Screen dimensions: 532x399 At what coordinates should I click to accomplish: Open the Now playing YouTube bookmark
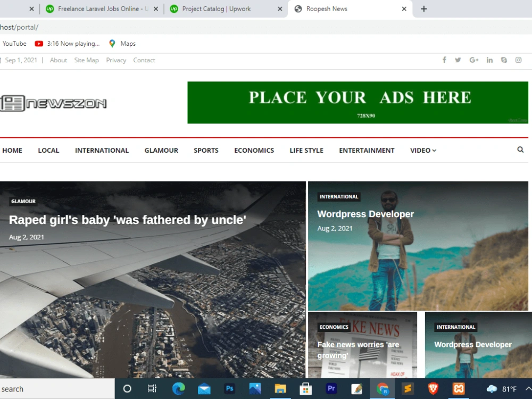click(67, 44)
